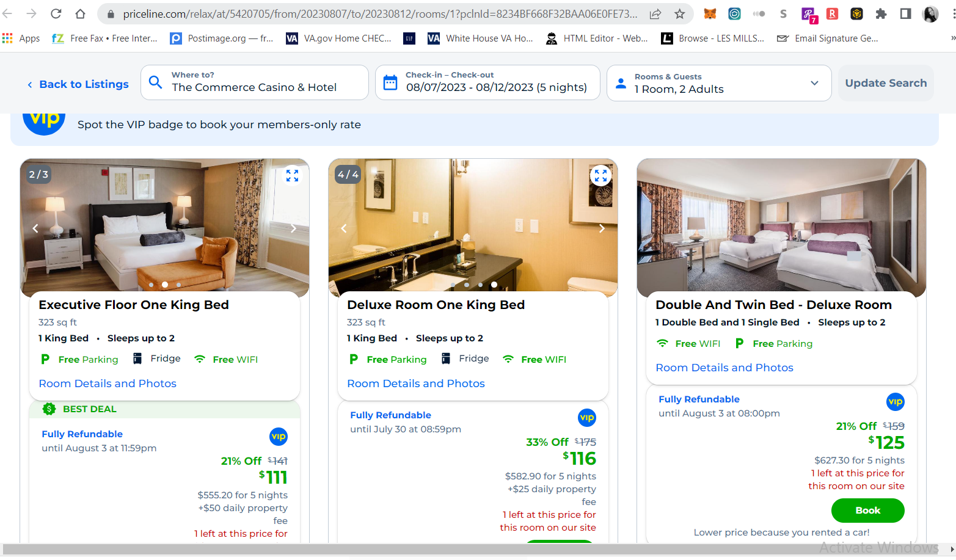Screen dimensions: 956x560
Task: Click the Update Search button
Action: [886, 83]
